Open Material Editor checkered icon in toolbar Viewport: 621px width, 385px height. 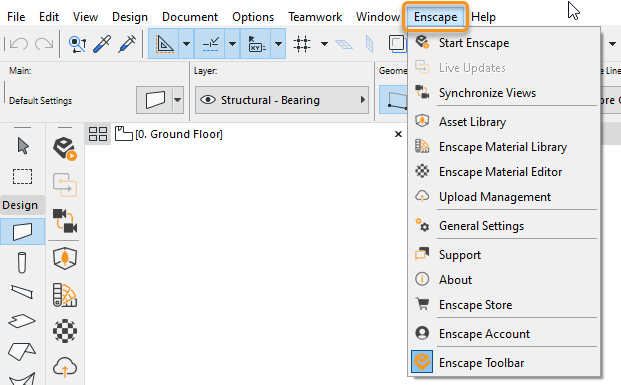(x=65, y=331)
